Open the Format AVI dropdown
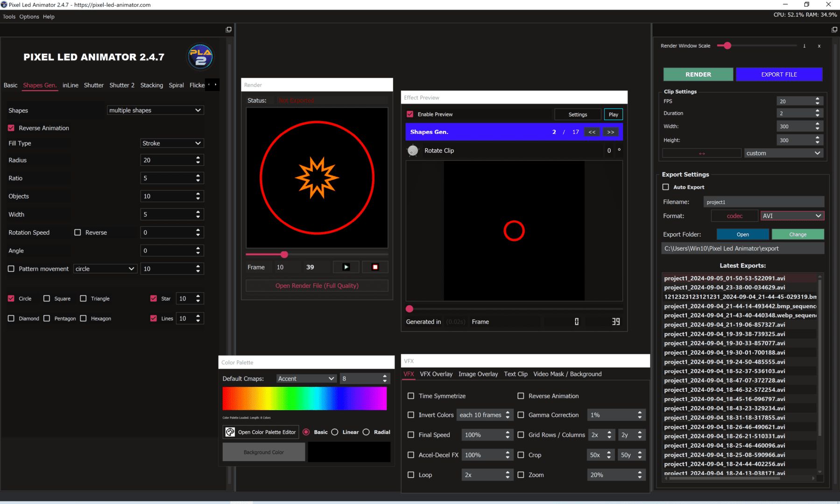The width and height of the screenshot is (840, 504). (792, 216)
